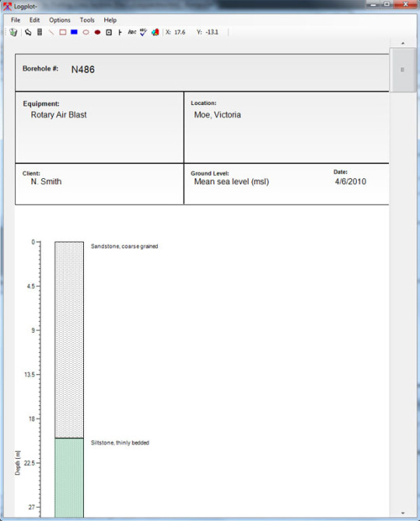Click the 13.5 depth tick label
Screen dimensions: 420x521
coord(30,375)
